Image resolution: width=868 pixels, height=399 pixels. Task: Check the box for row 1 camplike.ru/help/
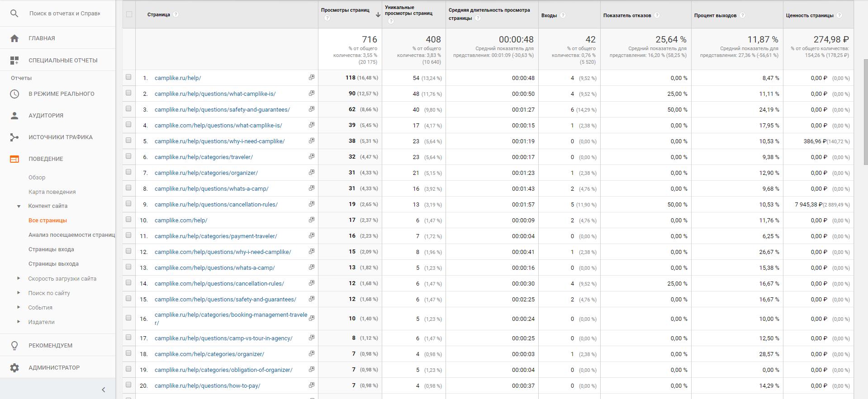(129, 77)
